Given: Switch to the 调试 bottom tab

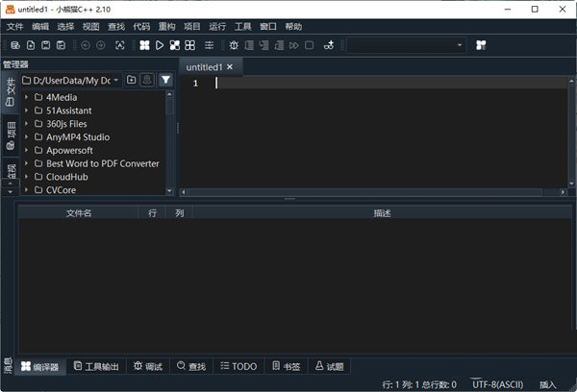Looking at the screenshot, I should (x=148, y=366).
